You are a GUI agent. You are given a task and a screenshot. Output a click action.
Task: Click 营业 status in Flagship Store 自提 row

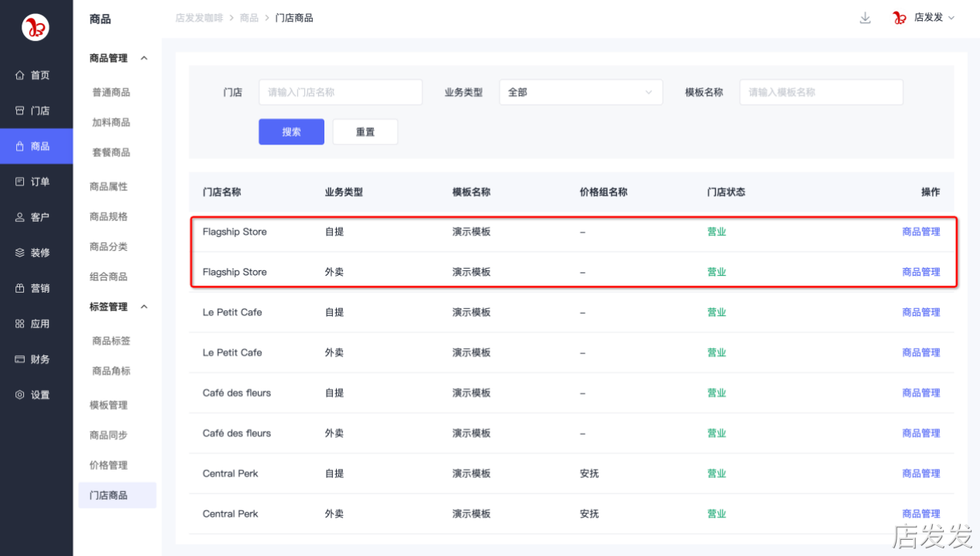pyautogui.click(x=717, y=232)
